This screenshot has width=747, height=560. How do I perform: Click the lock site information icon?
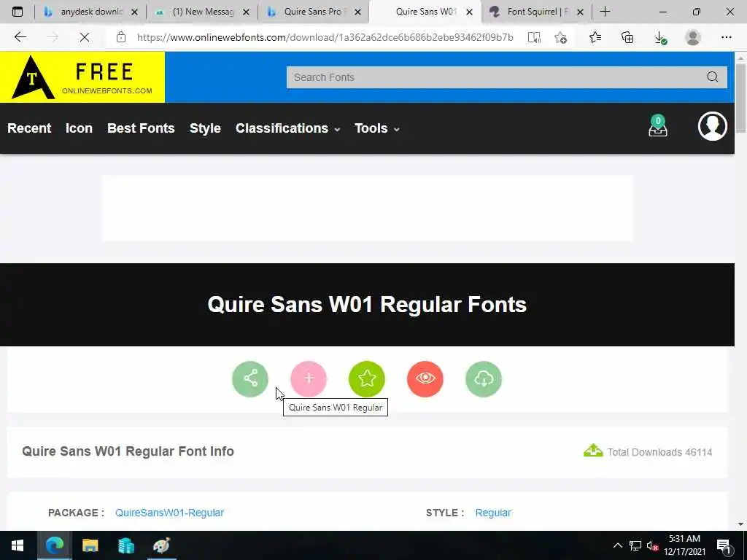click(x=121, y=37)
